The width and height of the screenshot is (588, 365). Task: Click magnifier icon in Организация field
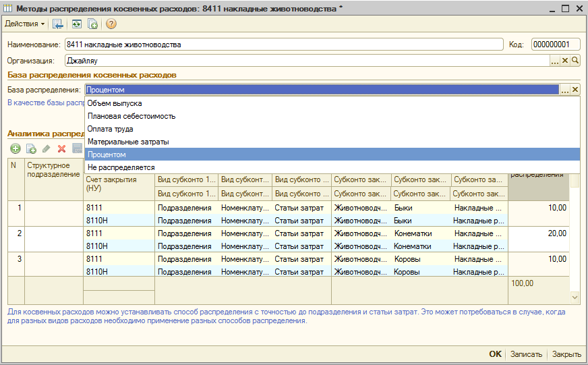coord(575,61)
